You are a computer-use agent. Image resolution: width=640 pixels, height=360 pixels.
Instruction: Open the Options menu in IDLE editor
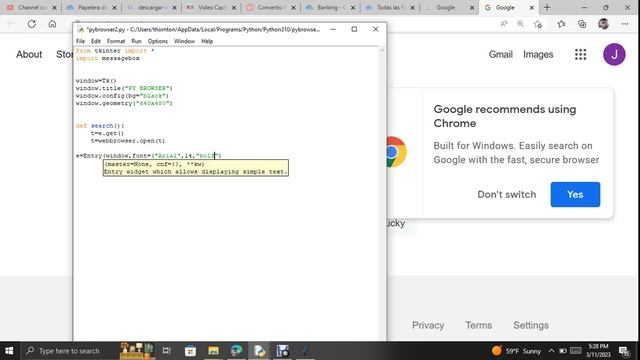pyautogui.click(x=158, y=41)
